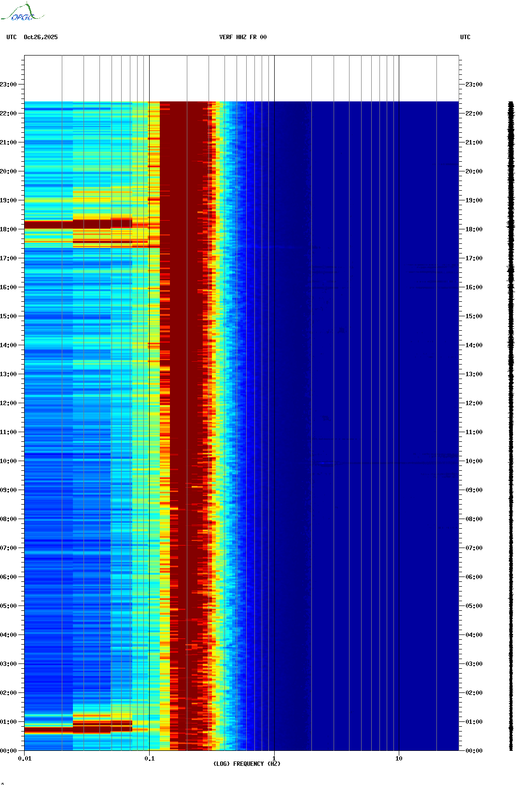Click the 10 Hz frequency axis label
Image resolution: width=532 pixels, height=789 pixels.
click(399, 759)
